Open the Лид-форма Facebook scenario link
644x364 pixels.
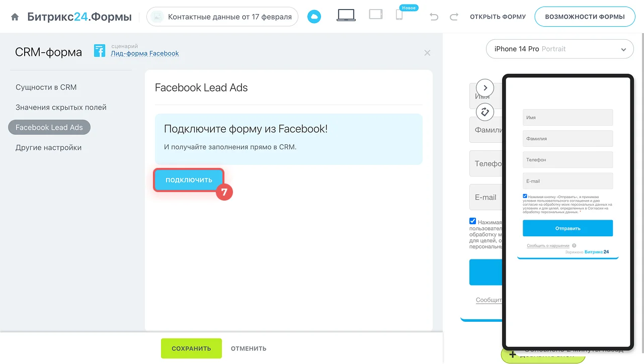[x=145, y=53]
